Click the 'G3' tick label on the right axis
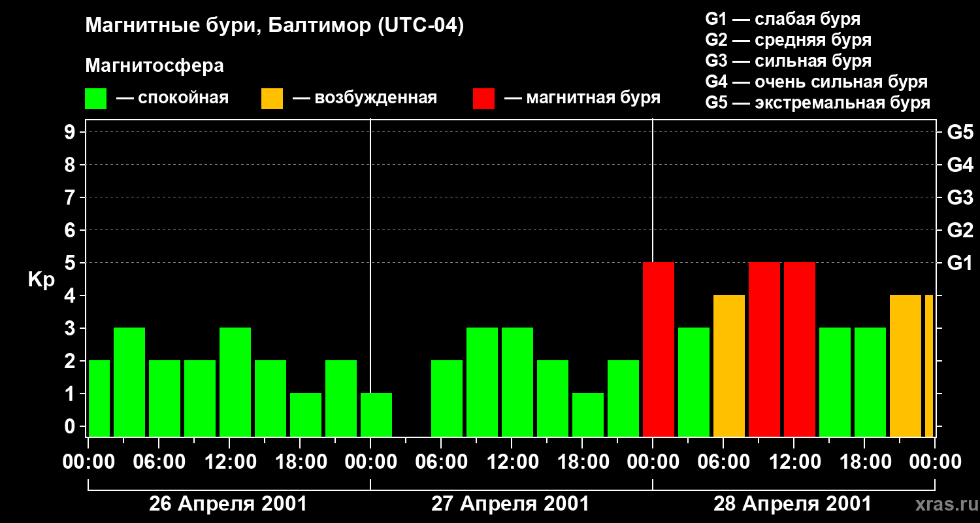 point(960,198)
